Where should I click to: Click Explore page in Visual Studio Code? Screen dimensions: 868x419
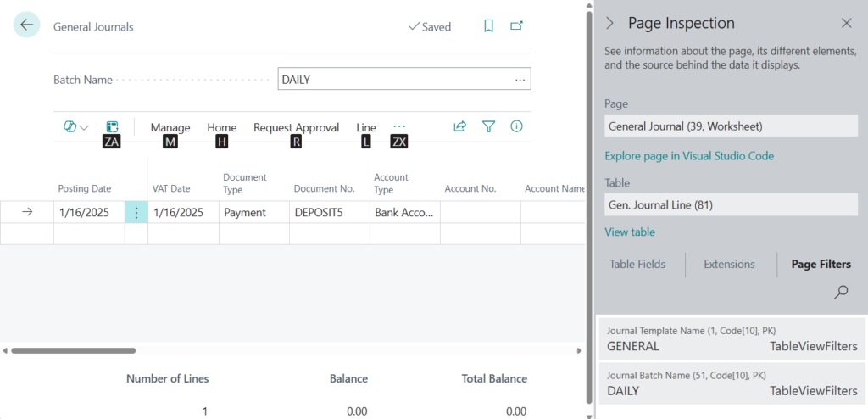[688, 156]
